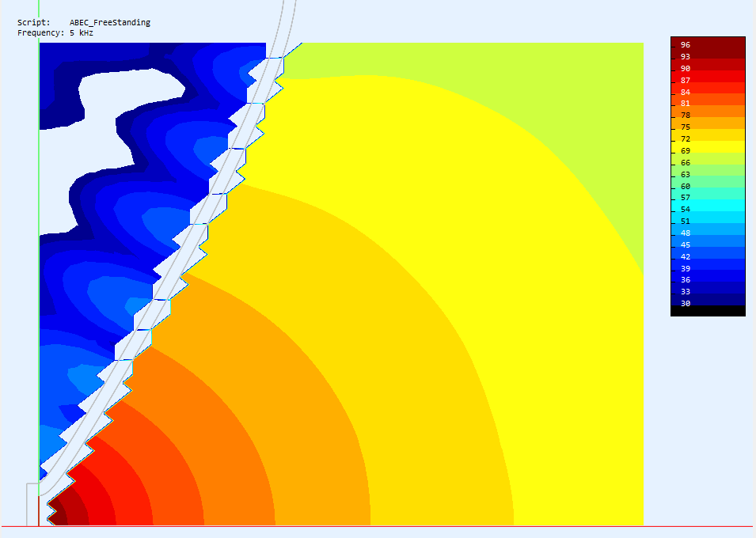
Task: Click the 30 dB dark blue legend band
Action: coord(709,300)
